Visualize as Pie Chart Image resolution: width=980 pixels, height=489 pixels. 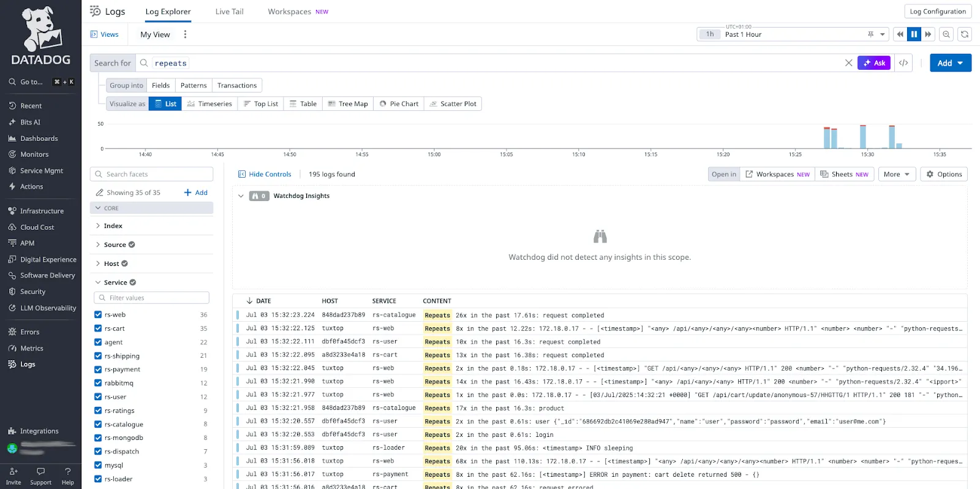point(399,104)
